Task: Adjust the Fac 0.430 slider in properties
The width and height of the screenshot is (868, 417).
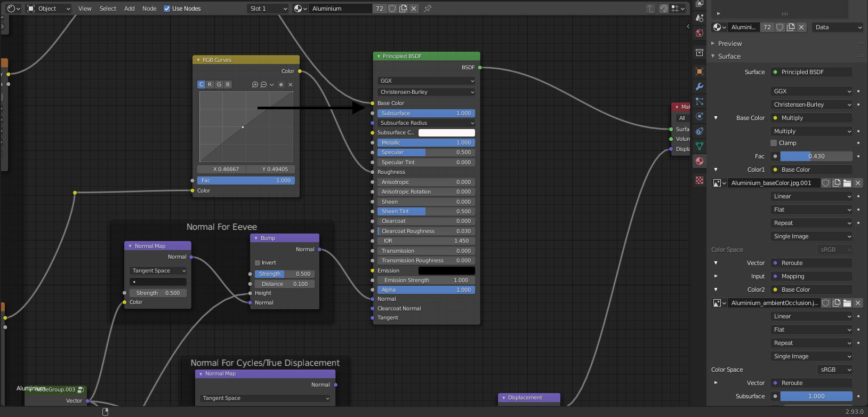Action: point(816,156)
